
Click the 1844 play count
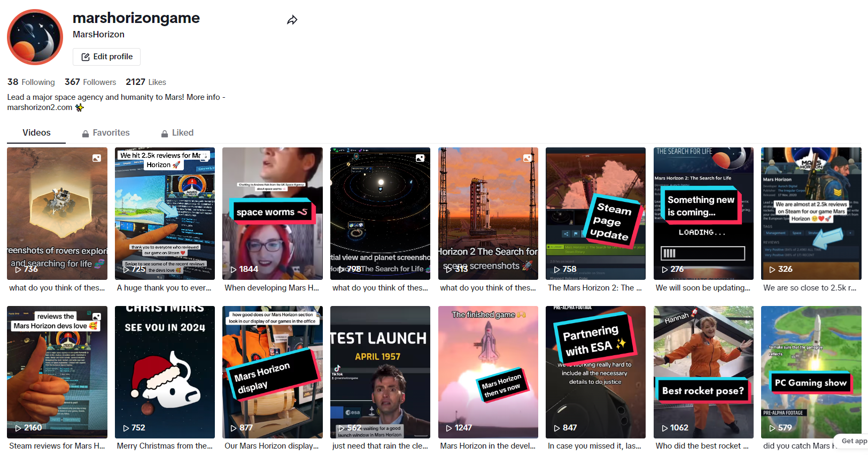pyautogui.click(x=245, y=269)
